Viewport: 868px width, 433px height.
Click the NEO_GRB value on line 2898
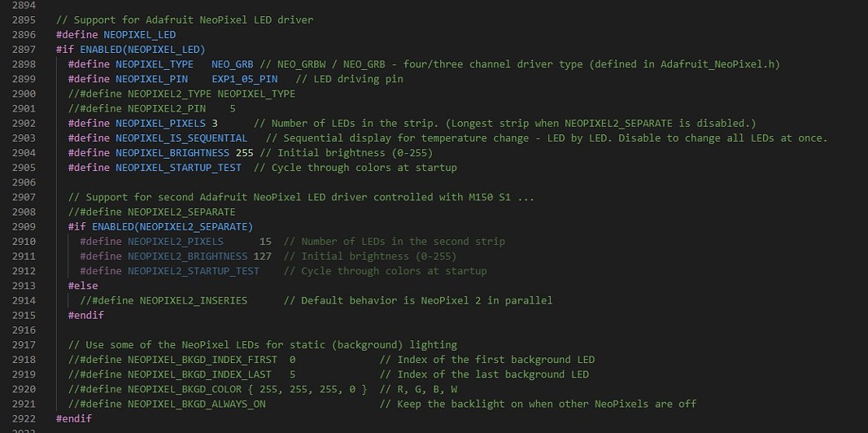pyautogui.click(x=232, y=64)
